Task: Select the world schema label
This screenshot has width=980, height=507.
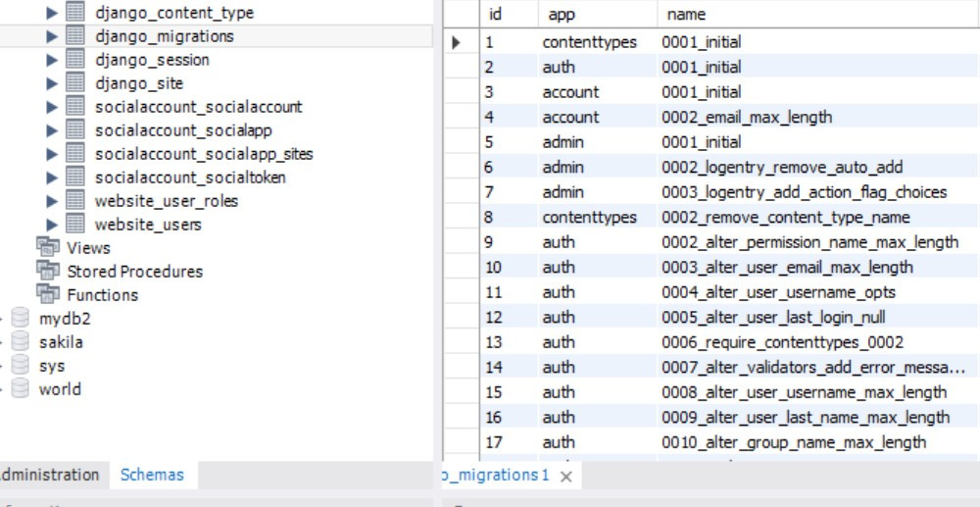Action: (60, 389)
